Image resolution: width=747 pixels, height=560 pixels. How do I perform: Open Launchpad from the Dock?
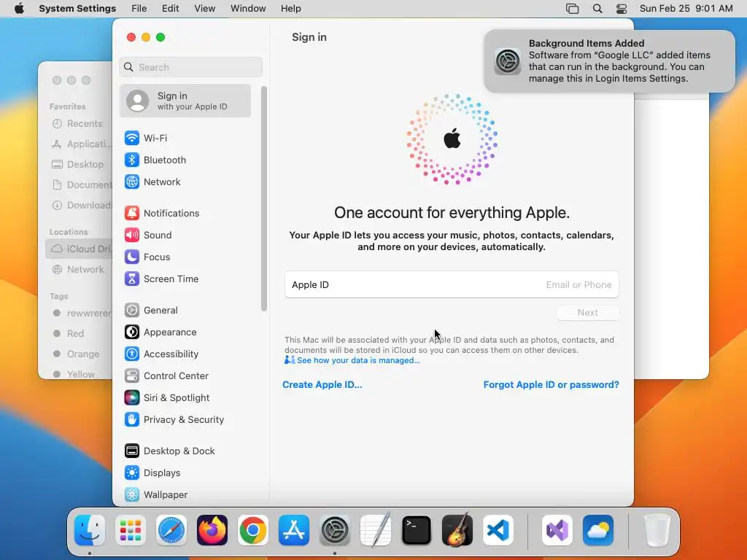click(x=131, y=530)
